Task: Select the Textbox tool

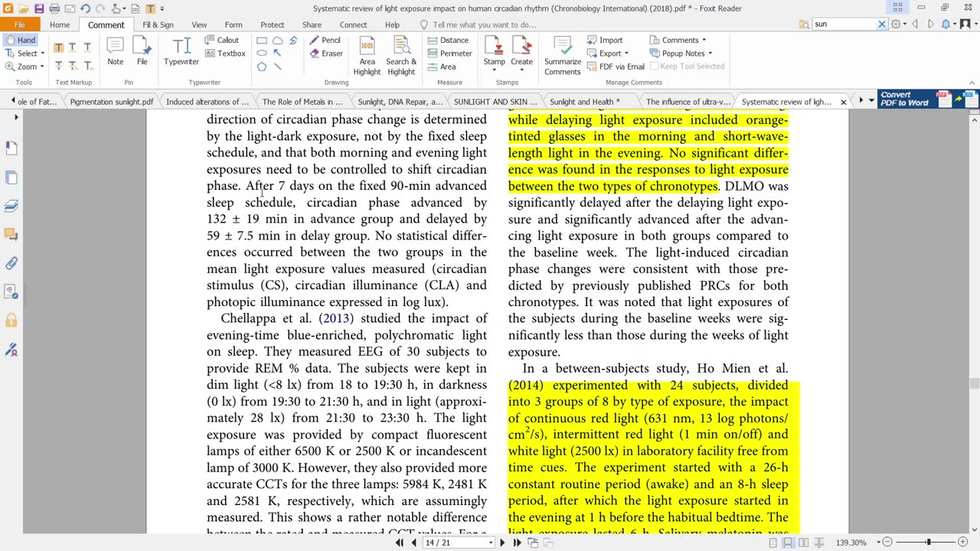Action: [225, 54]
